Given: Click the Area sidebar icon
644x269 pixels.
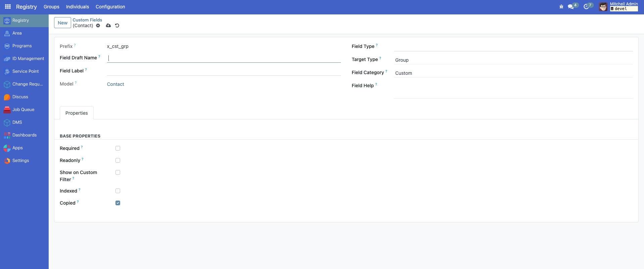Looking at the screenshot, I should tap(7, 34).
